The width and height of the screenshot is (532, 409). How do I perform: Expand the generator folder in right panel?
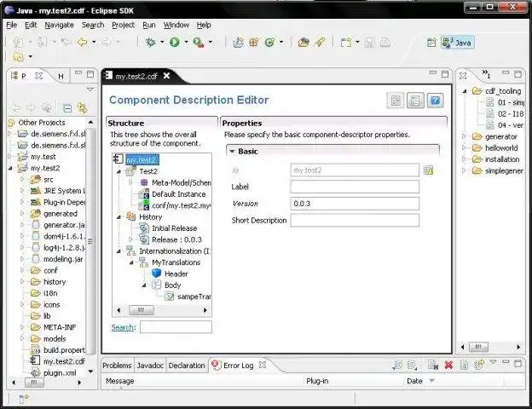pos(464,136)
